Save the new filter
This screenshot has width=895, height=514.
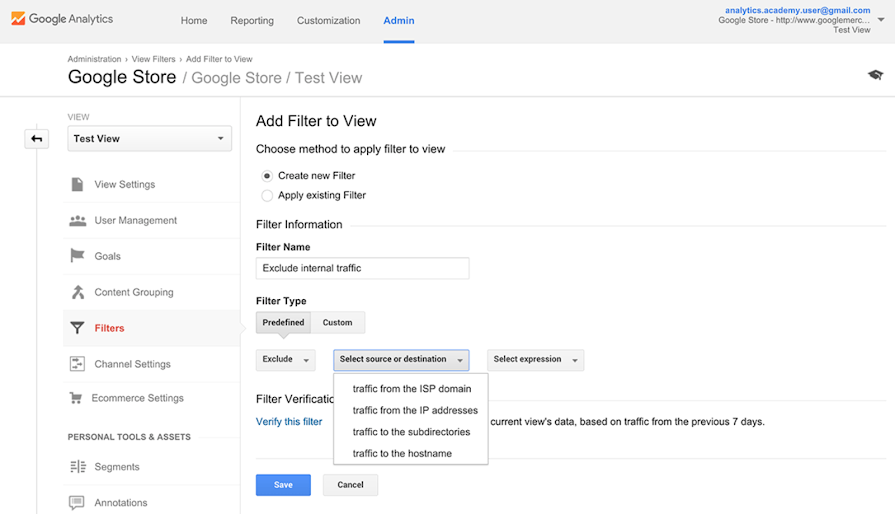pyautogui.click(x=283, y=485)
